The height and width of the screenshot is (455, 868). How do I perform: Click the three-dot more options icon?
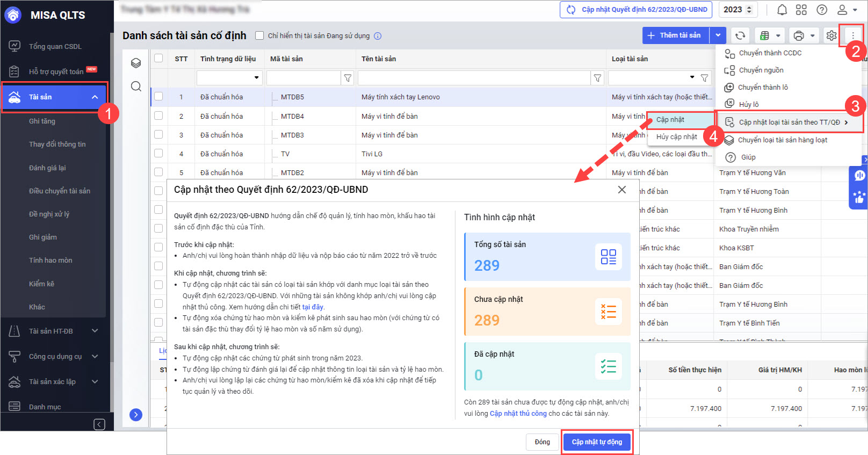pos(853,35)
